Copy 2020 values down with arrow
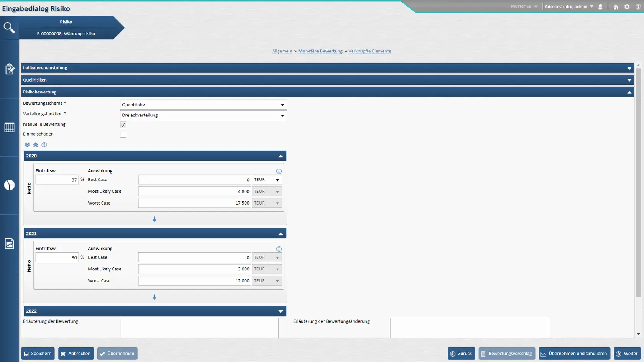This screenshot has height=362, width=644. (154, 219)
